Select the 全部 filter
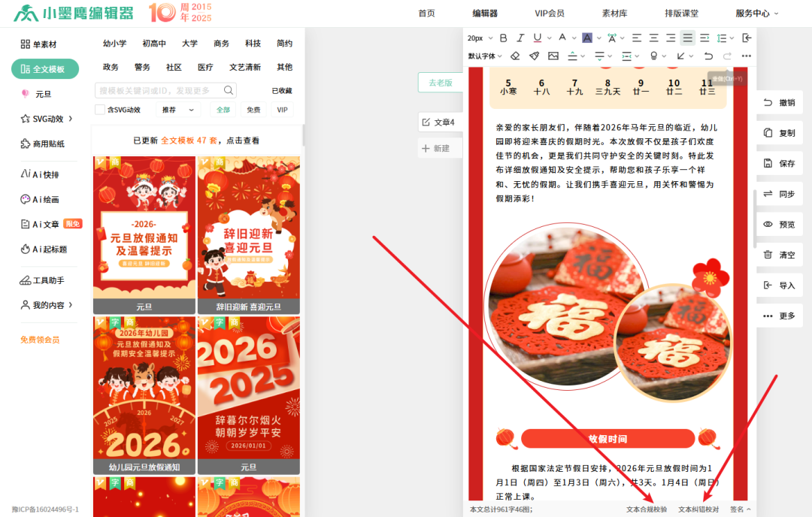812x517 pixels. [x=223, y=110]
